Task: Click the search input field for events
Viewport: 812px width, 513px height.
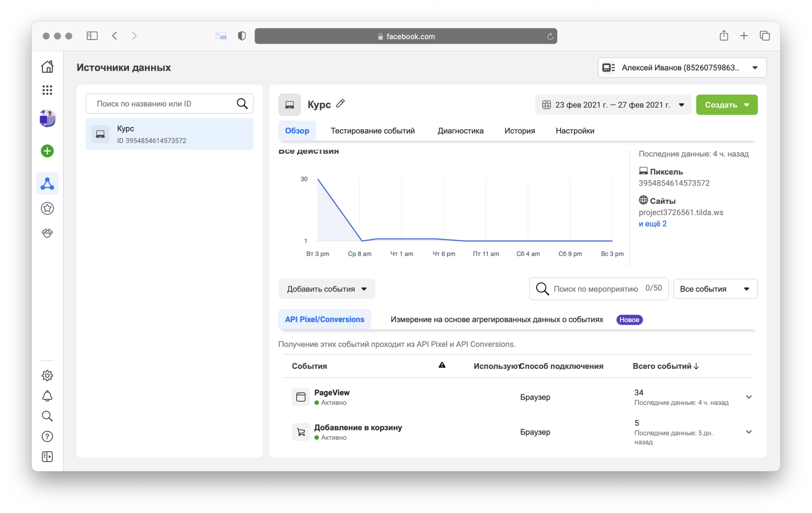Action: click(x=599, y=289)
